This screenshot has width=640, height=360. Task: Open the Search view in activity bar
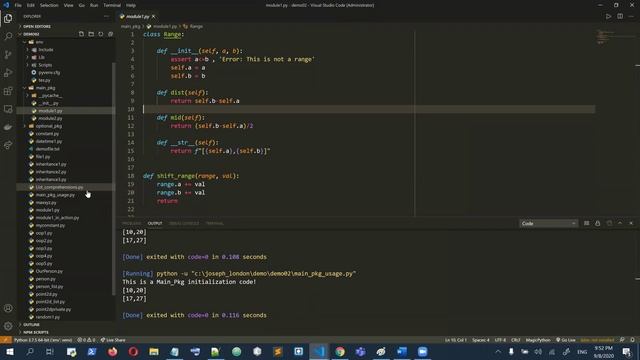[x=8, y=36]
